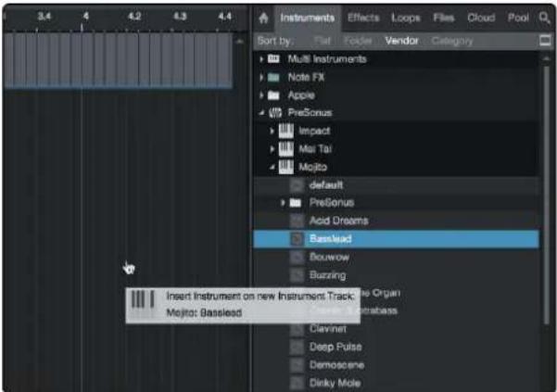
Task: Click the Impact instrument keyboard icon
Action: (x=286, y=131)
